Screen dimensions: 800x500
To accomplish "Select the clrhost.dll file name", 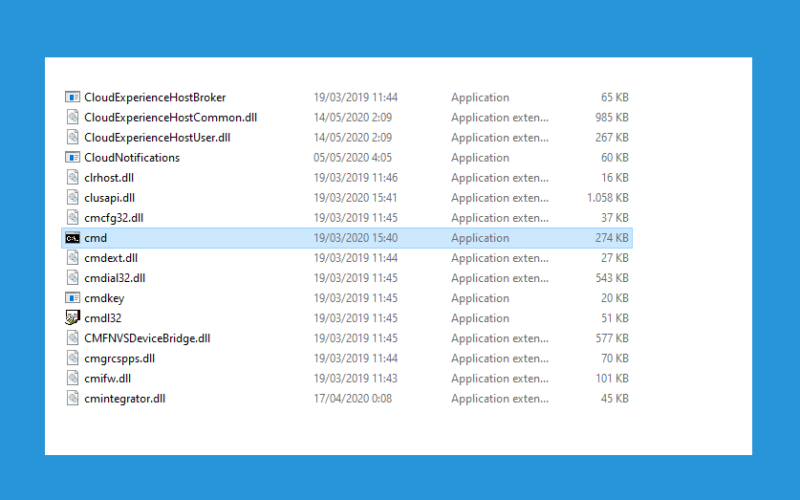I will coord(109,177).
